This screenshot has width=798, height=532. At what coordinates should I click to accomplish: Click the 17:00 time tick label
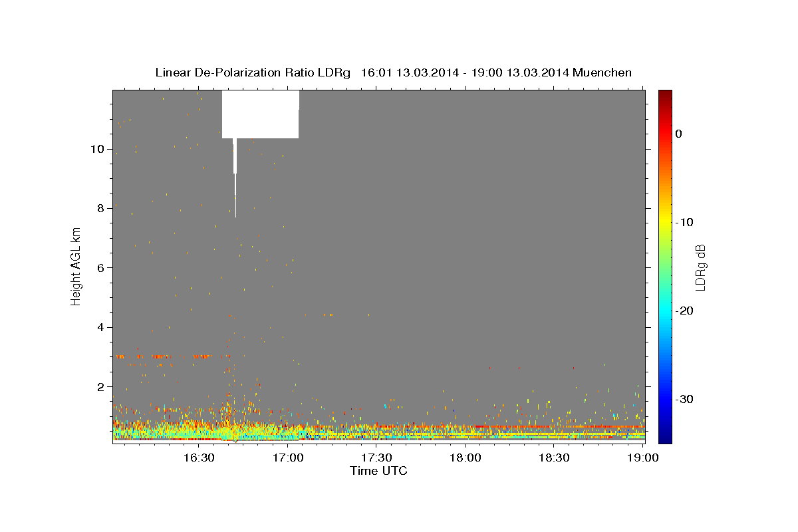coord(288,458)
